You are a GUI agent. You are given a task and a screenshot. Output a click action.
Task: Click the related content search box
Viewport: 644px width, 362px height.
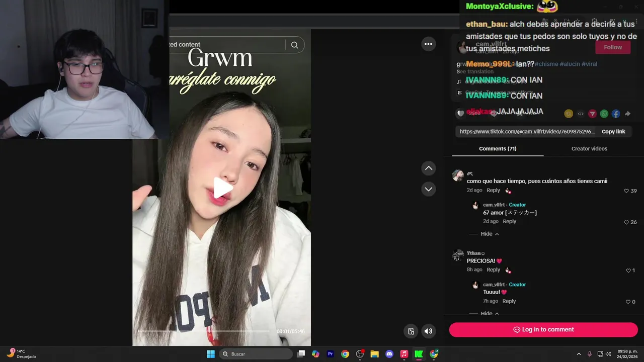(226, 45)
